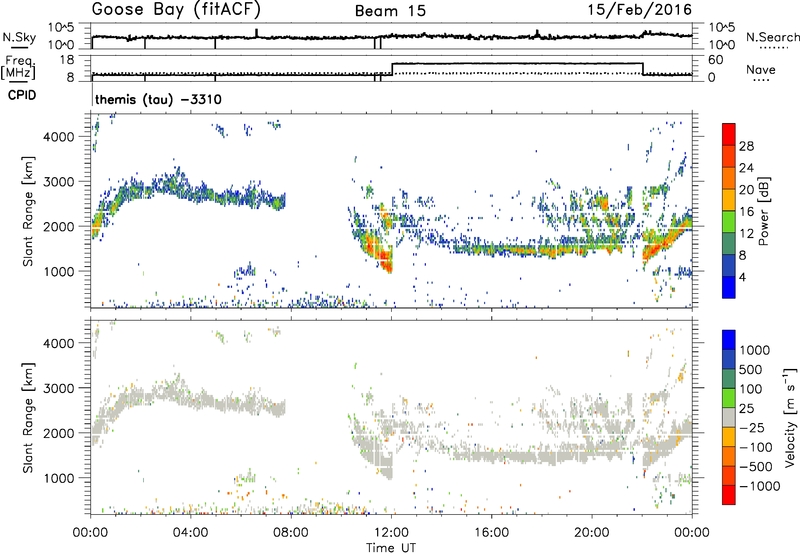Click the '60' Nave axis tick label

tap(716, 60)
